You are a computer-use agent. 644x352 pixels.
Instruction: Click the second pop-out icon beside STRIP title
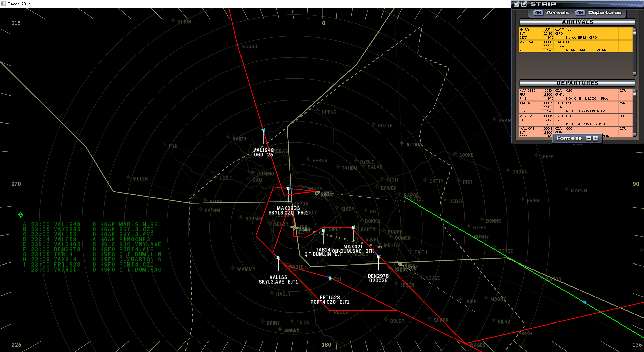click(x=524, y=4)
